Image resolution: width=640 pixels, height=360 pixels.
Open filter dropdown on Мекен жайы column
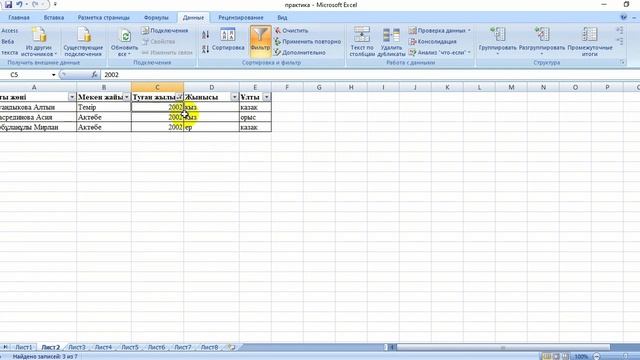[127, 97]
